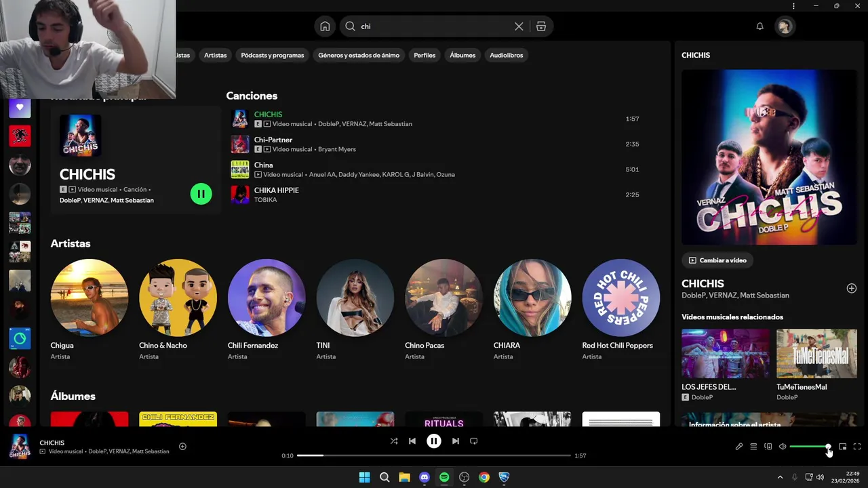
Task: Open the Artistas section heading
Action: [x=71, y=243]
